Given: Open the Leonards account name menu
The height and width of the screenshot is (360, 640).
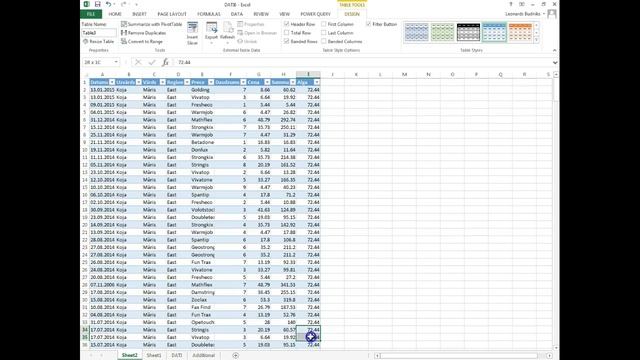Looking at the screenshot, I should pyautogui.click(x=525, y=14).
